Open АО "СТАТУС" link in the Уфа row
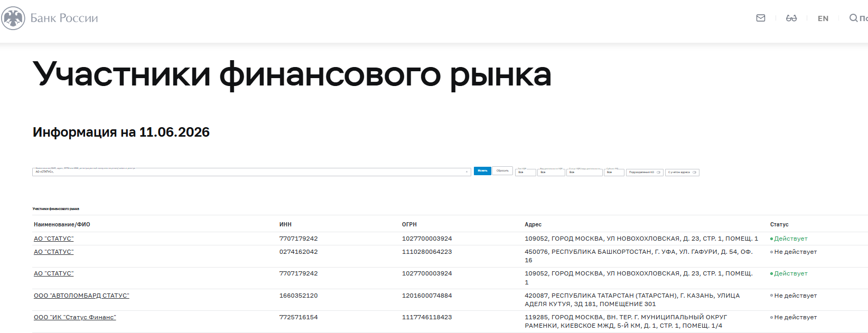The image size is (868, 333). coord(54,252)
